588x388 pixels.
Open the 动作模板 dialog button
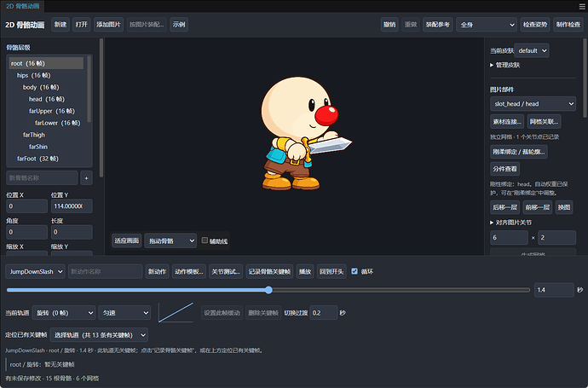coord(188,271)
